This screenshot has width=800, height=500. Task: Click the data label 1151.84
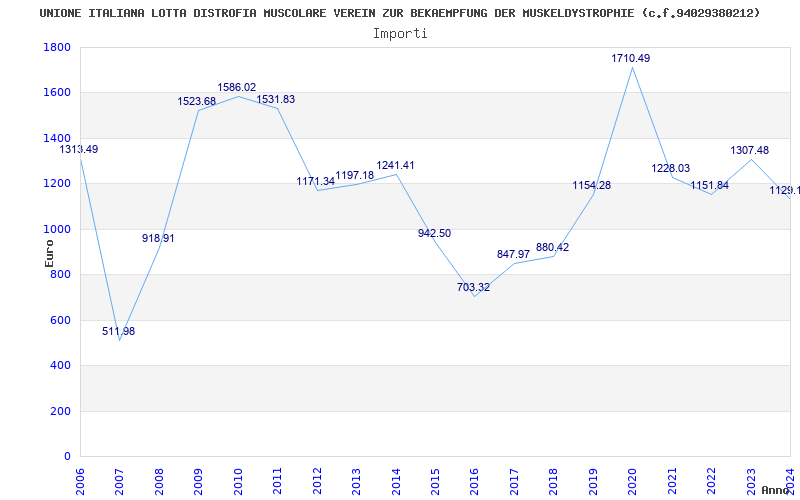(x=710, y=185)
